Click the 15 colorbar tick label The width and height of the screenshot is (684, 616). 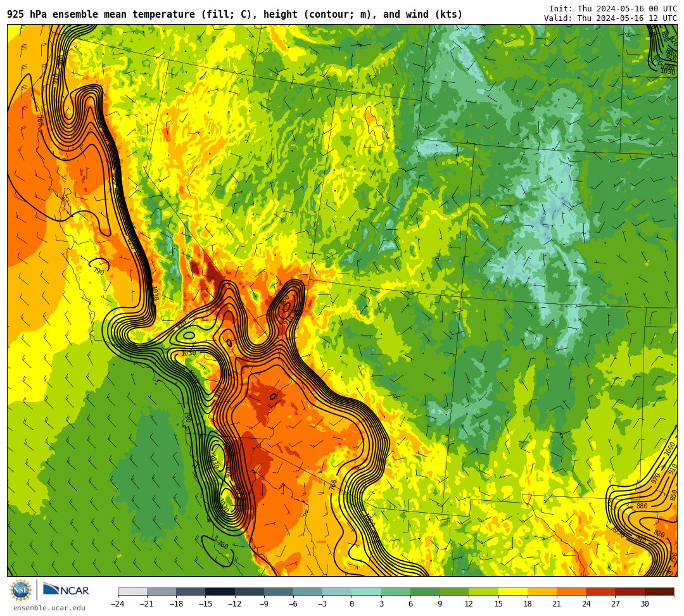coord(498,604)
